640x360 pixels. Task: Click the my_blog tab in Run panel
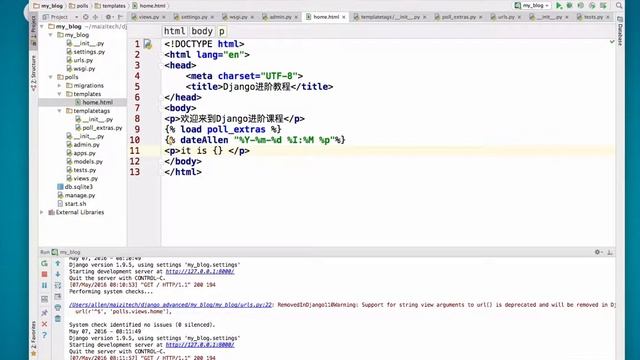coord(66,252)
